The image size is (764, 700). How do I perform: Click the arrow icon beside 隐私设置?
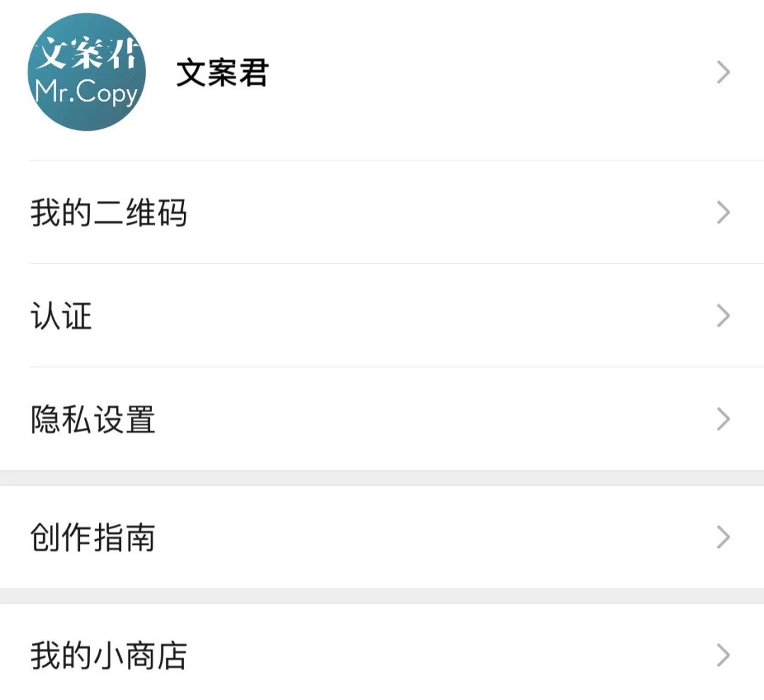coord(724,419)
